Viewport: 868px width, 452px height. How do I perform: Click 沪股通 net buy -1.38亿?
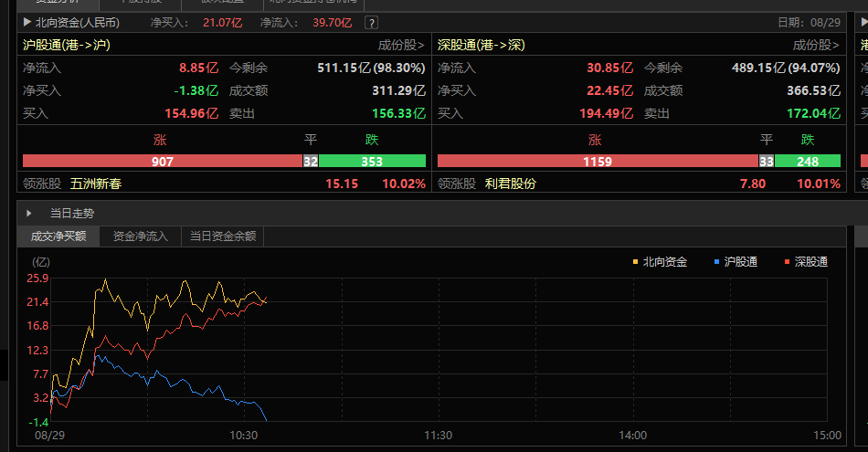pos(196,90)
